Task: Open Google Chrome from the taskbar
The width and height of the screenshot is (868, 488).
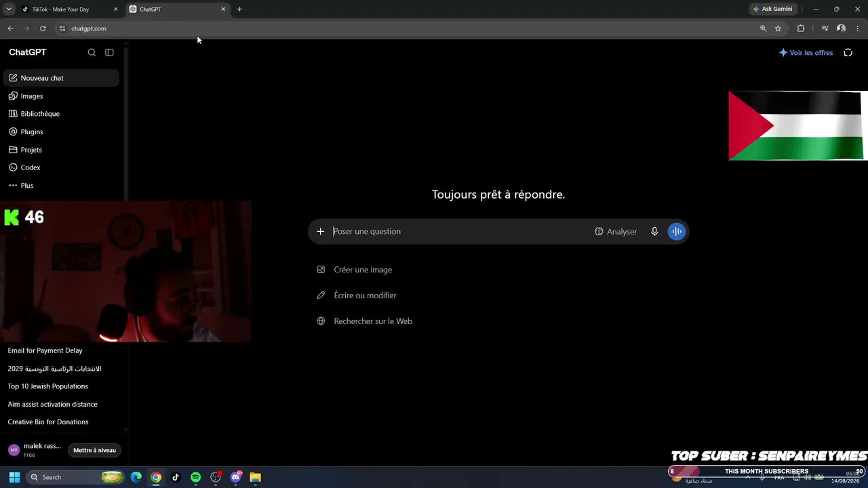Action: (156, 477)
